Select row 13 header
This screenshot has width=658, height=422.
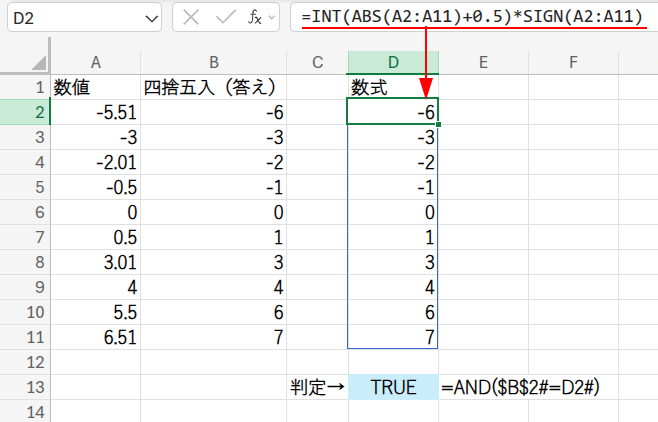[24, 387]
